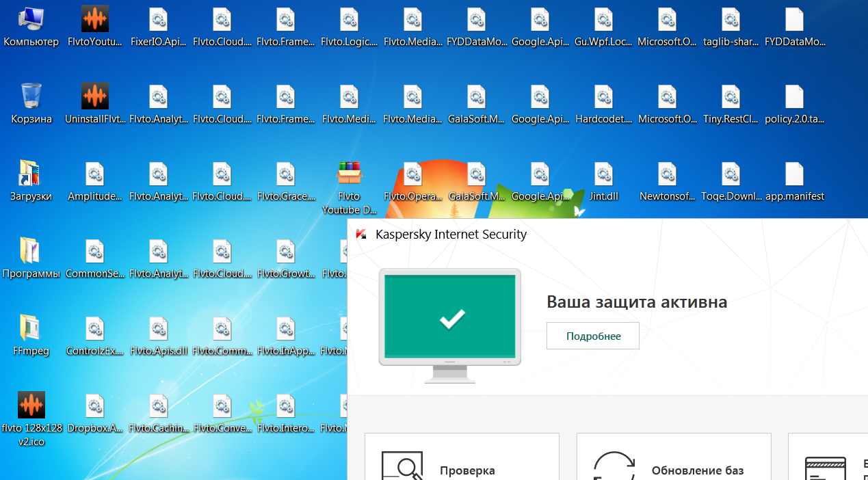The image size is (868, 480).
Task: Select the Tiny.RestCl... file
Action: 731,105
